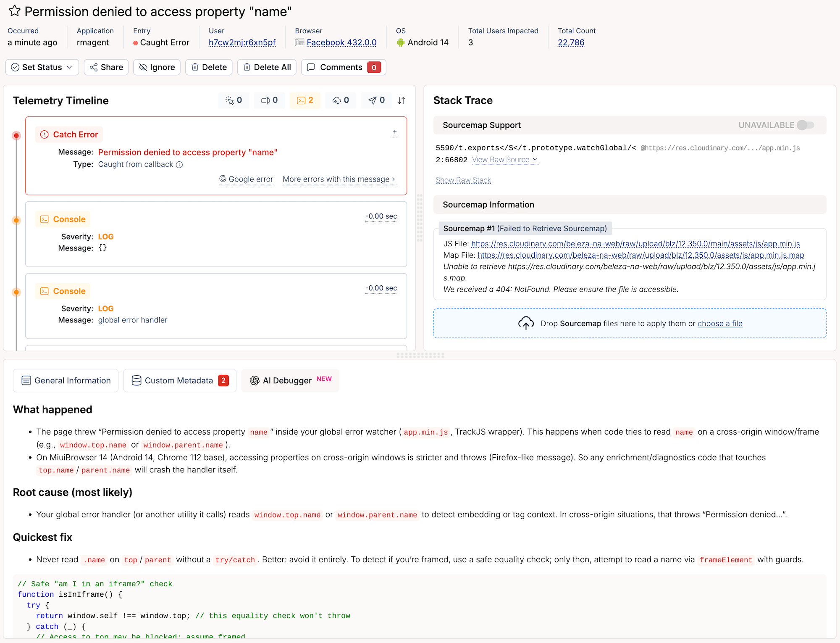Reverse telemetry timeline sort order

(402, 100)
